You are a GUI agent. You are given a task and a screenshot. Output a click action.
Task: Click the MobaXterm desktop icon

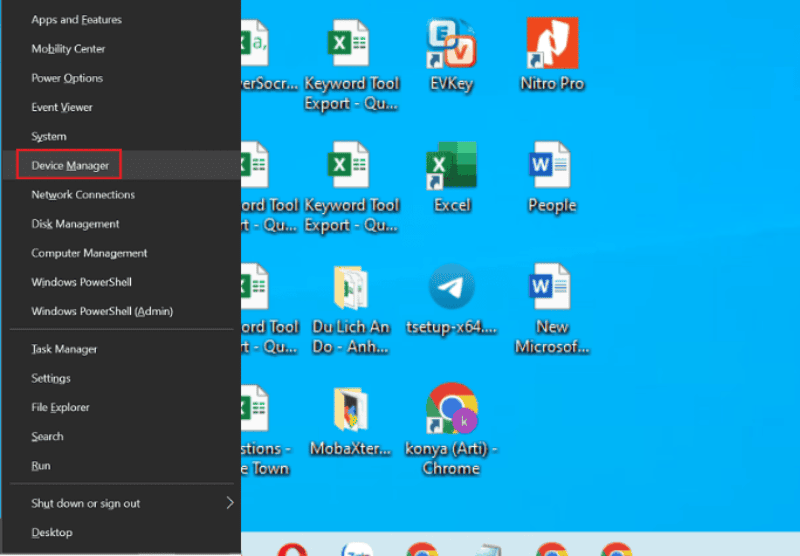click(351, 410)
